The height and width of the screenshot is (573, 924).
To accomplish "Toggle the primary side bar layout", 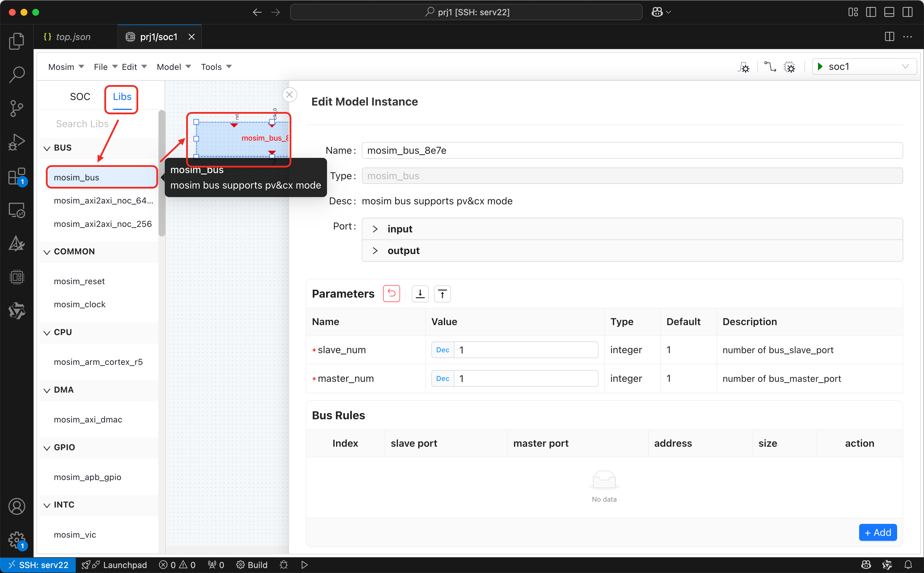I will (x=871, y=12).
